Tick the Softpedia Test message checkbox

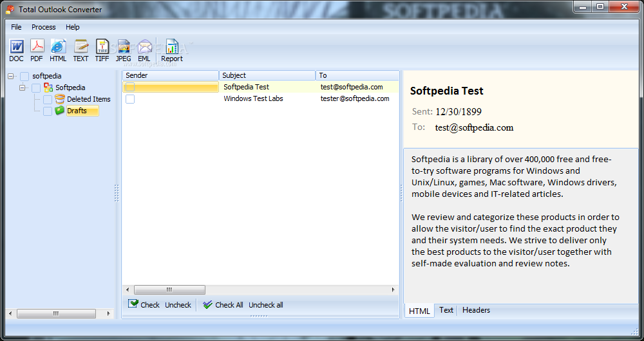tap(130, 87)
